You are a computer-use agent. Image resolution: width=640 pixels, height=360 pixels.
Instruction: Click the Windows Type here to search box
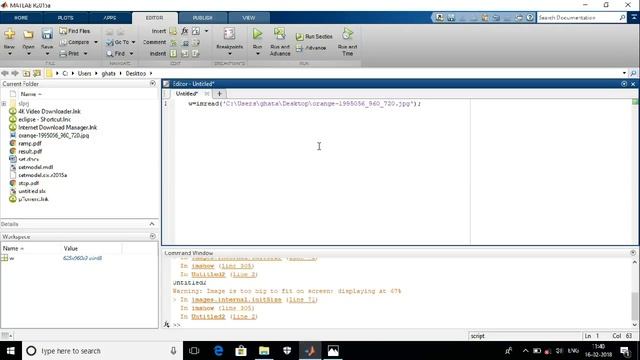(x=102, y=351)
